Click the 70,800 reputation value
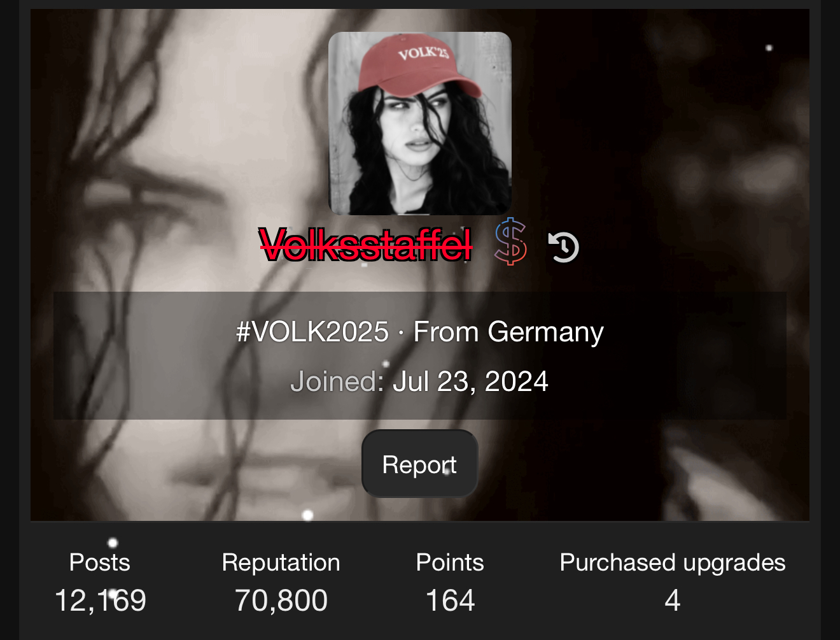840x640 pixels. pyautogui.click(x=281, y=600)
